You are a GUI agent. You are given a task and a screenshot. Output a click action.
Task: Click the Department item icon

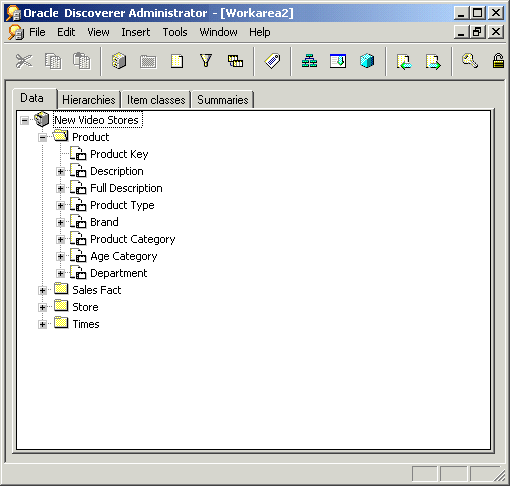pyautogui.click(x=78, y=272)
